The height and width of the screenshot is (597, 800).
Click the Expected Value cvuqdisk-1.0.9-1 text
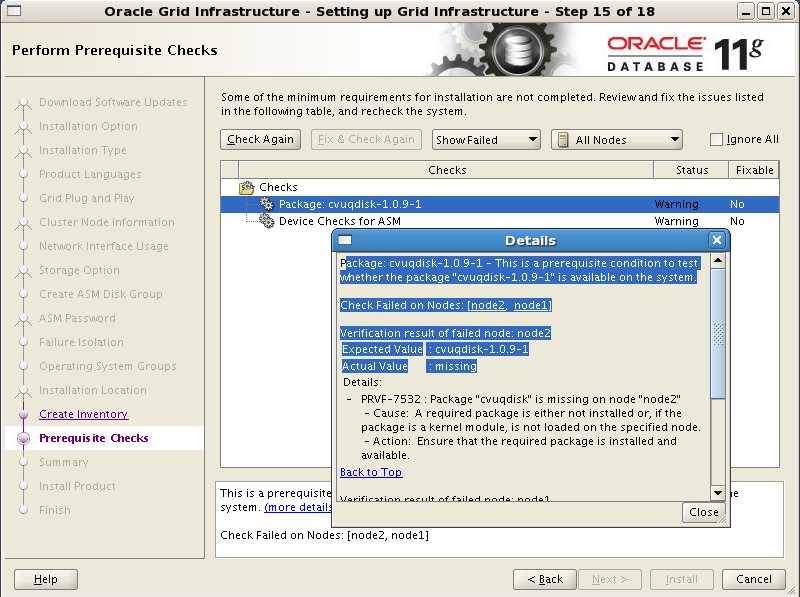[x=435, y=349]
